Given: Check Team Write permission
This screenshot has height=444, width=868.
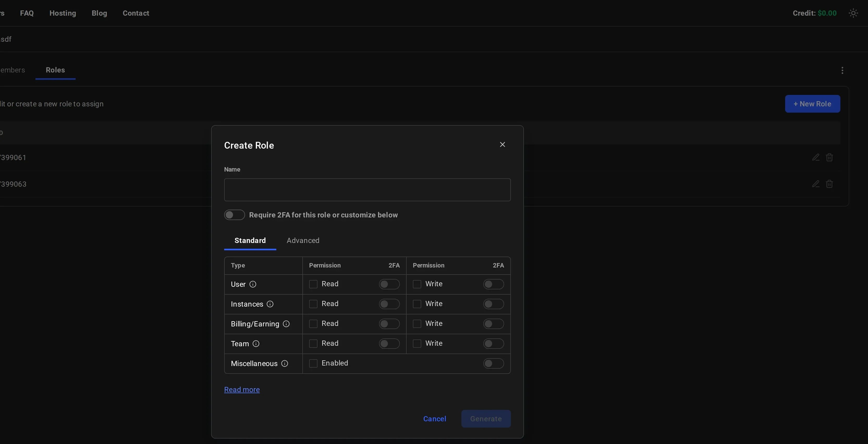Looking at the screenshot, I should [417, 344].
